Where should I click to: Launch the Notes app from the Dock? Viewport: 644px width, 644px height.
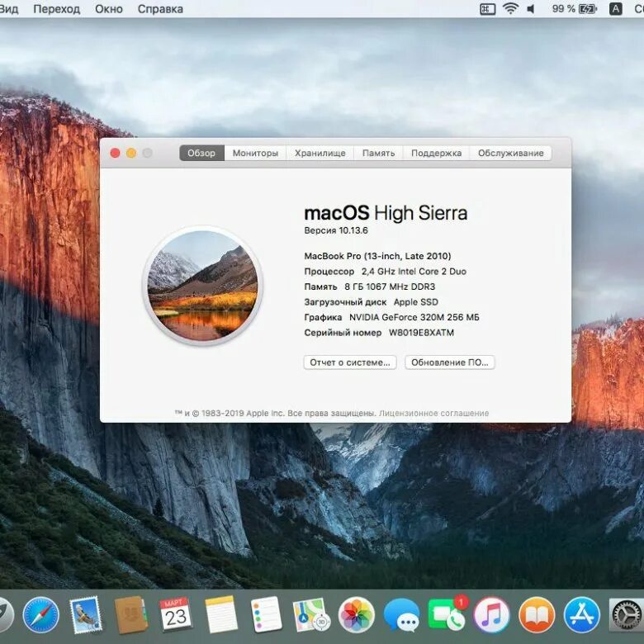pos(221,614)
